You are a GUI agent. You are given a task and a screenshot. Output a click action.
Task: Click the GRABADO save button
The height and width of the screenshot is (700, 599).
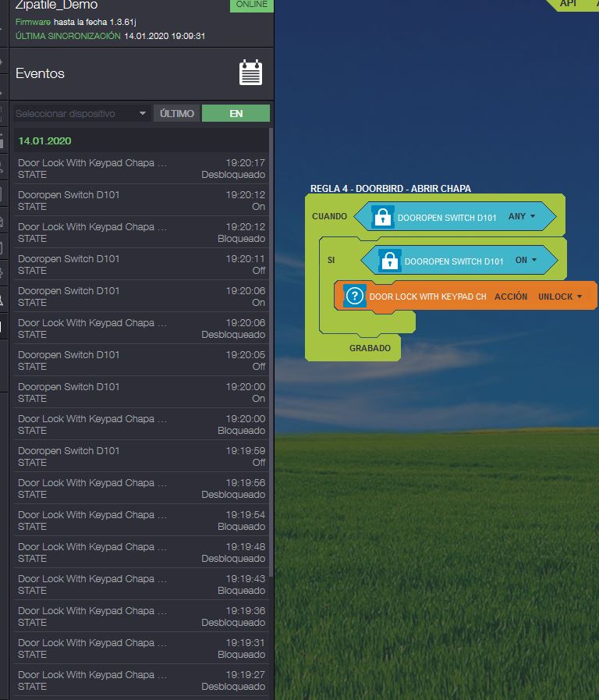(x=370, y=348)
